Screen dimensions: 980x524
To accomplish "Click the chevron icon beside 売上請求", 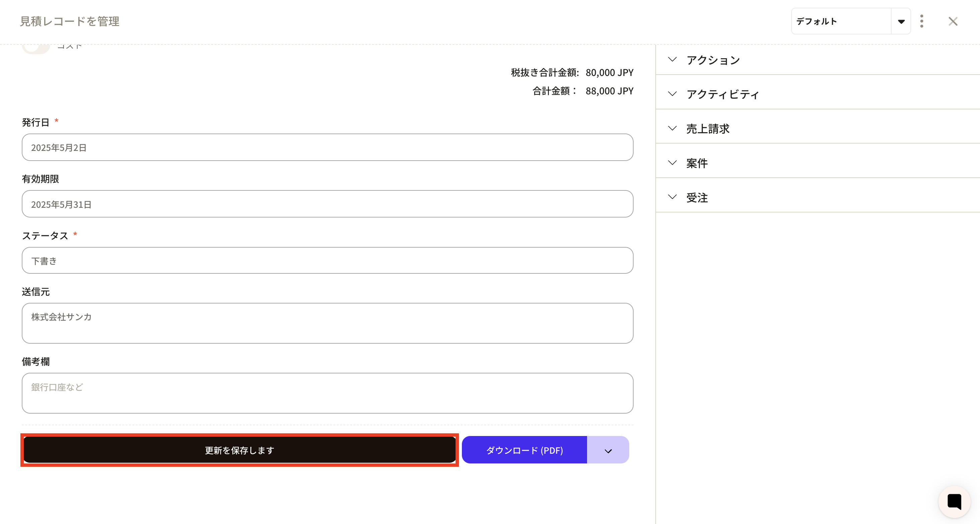I will tap(672, 128).
